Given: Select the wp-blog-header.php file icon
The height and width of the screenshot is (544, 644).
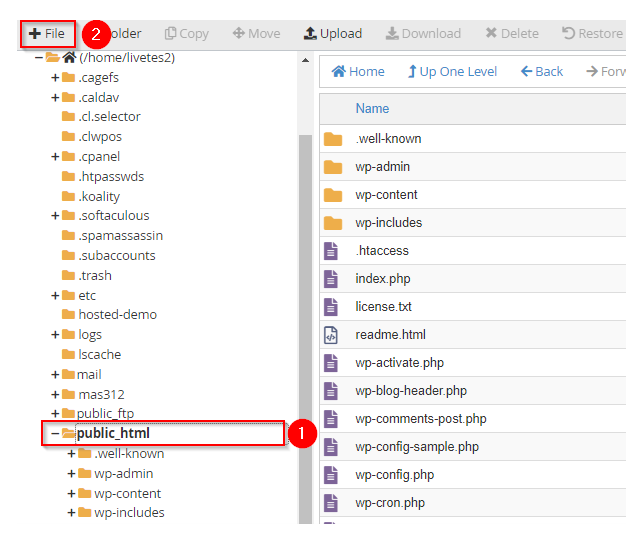Looking at the screenshot, I should (331, 391).
